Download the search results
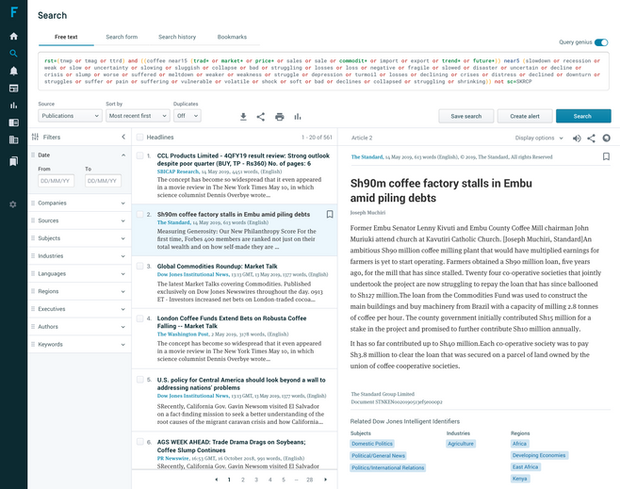 point(242,116)
